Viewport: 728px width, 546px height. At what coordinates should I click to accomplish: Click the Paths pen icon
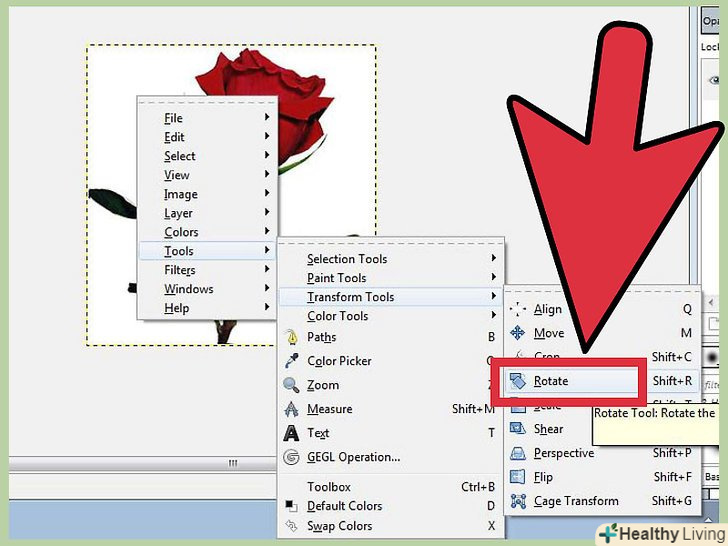point(292,337)
